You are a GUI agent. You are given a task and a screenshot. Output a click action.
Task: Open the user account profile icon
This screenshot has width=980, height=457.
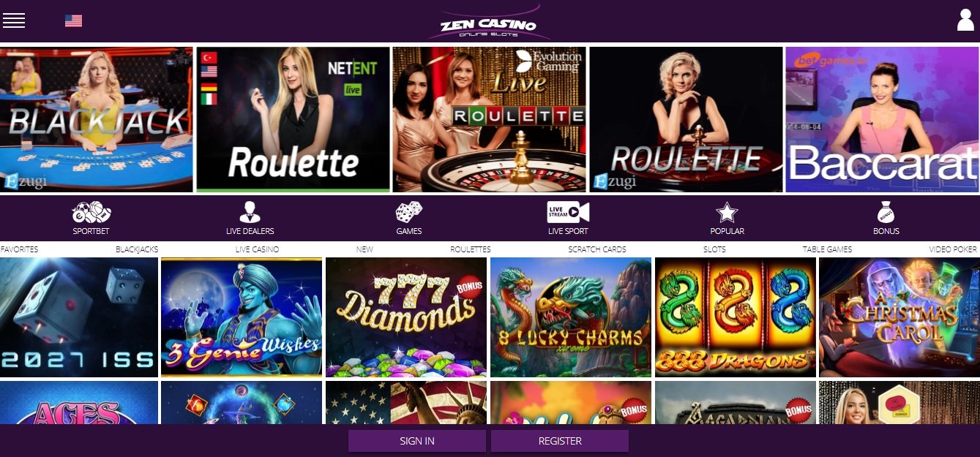tap(965, 20)
